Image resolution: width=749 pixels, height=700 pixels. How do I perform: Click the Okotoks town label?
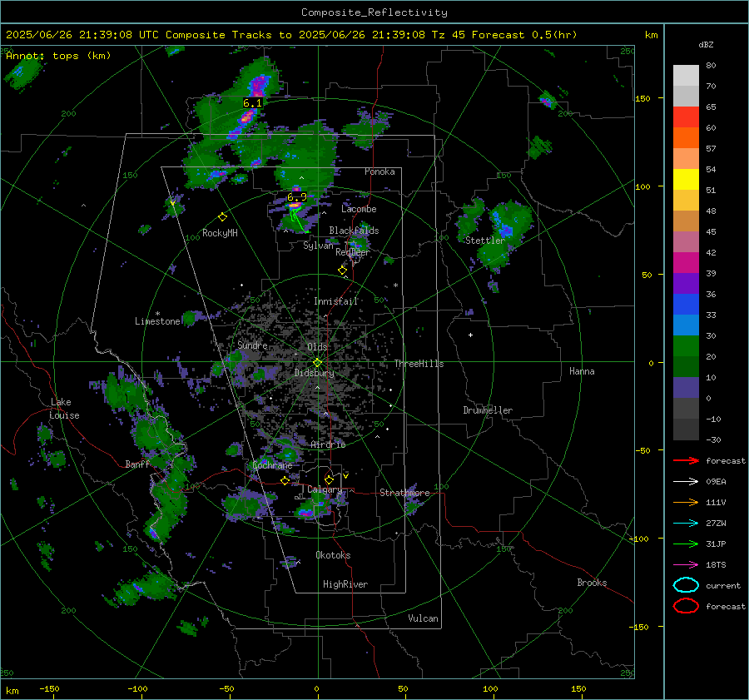(x=333, y=555)
